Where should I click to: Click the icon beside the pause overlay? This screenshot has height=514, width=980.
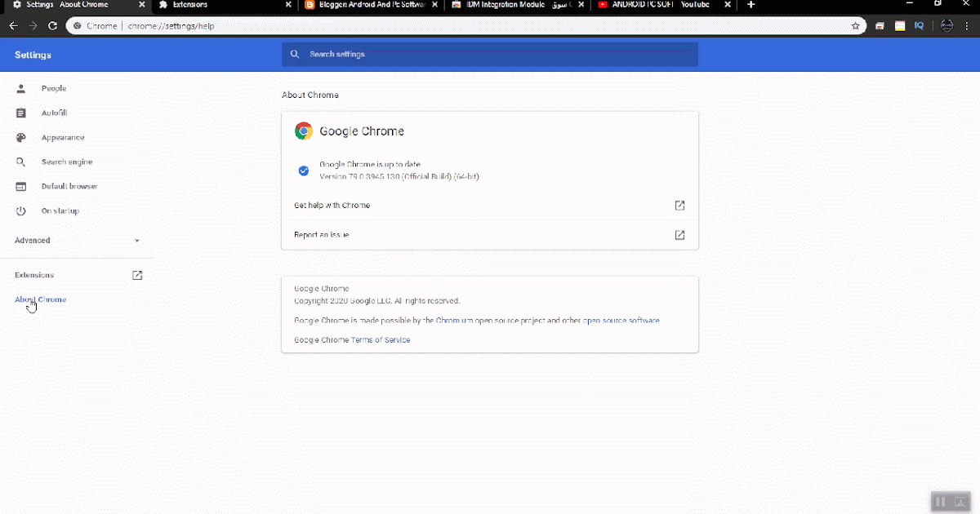[x=960, y=502]
